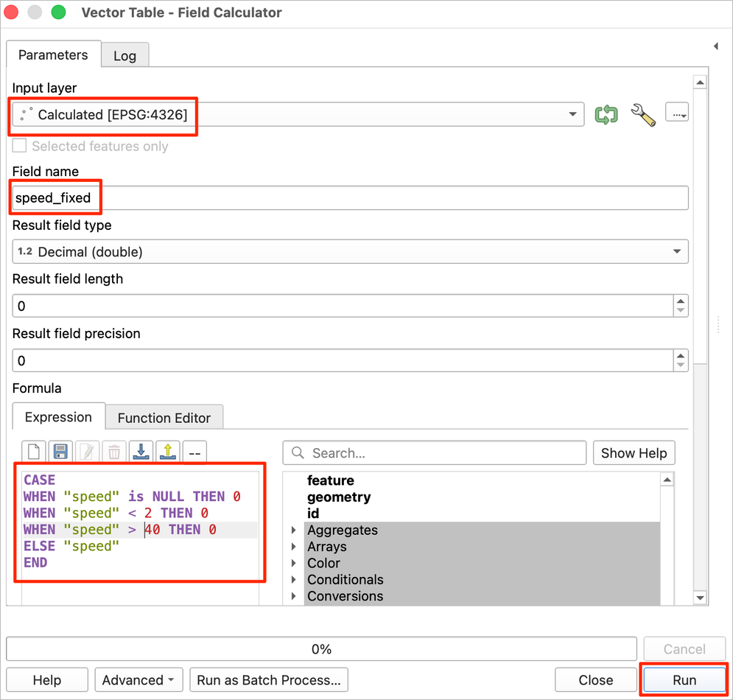Expand the Aggregates function group
Image resolution: width=733 pixels, height=700 pixels.
[295, 531]
